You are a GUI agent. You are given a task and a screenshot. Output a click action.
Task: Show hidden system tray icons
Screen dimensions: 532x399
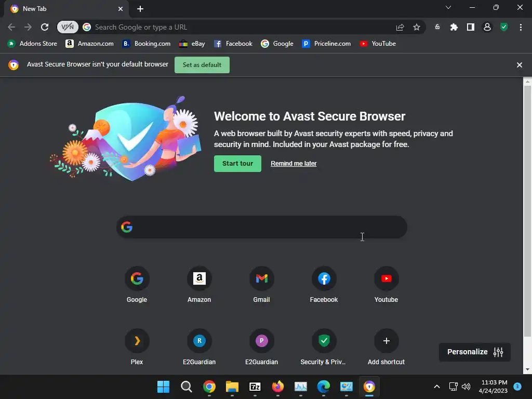click(x=437, y=387)
